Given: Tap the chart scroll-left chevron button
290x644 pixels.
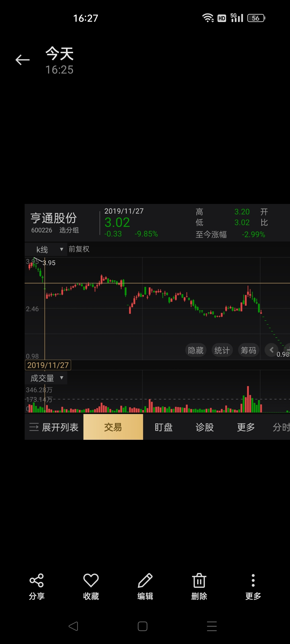Looking at the screenshot, I should point(271,350).
